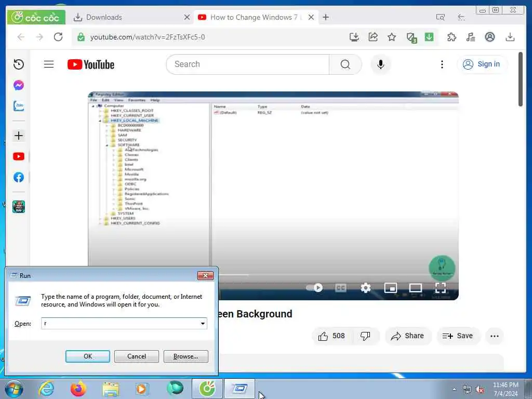Image resolution: width=532 pixels, height=399 pixels.
Task: Toggle closed captions CC in the player
Action: point(341,288)
